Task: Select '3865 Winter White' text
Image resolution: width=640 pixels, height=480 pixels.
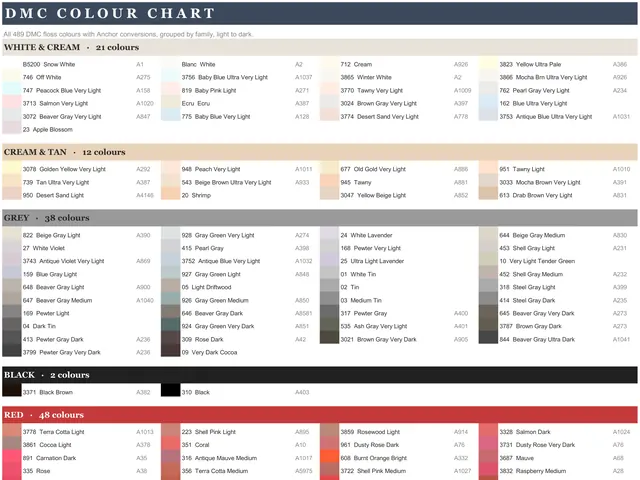Action: pyautogui.click(x=366, y=77)
